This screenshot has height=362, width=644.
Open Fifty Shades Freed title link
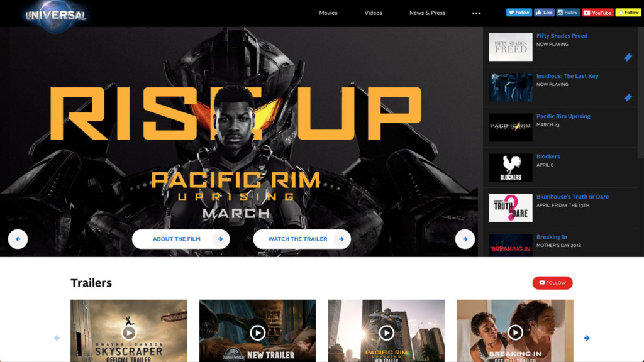[x=562, y=36]
